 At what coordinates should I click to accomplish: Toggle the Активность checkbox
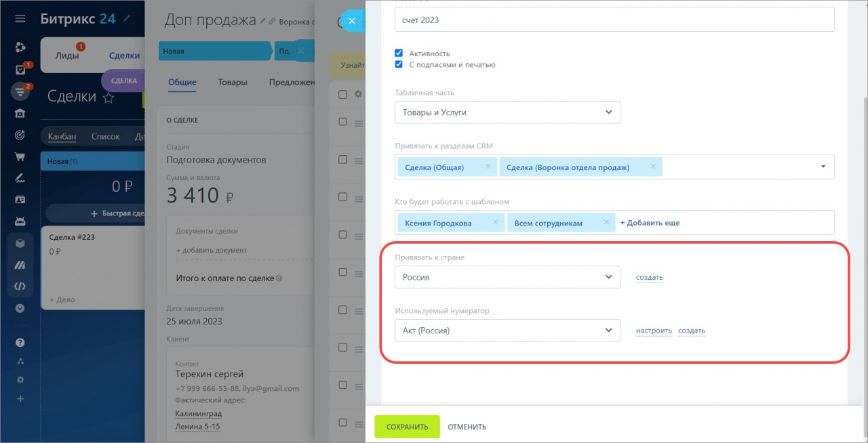(x=399, y=53)
